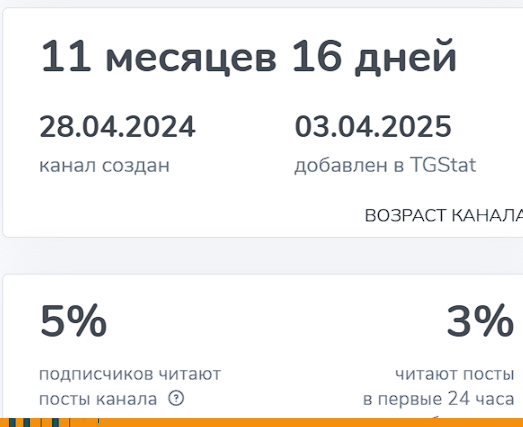Click the посты канала label text
This screenshot has height=427, width=523.
(x=98, y=399)
